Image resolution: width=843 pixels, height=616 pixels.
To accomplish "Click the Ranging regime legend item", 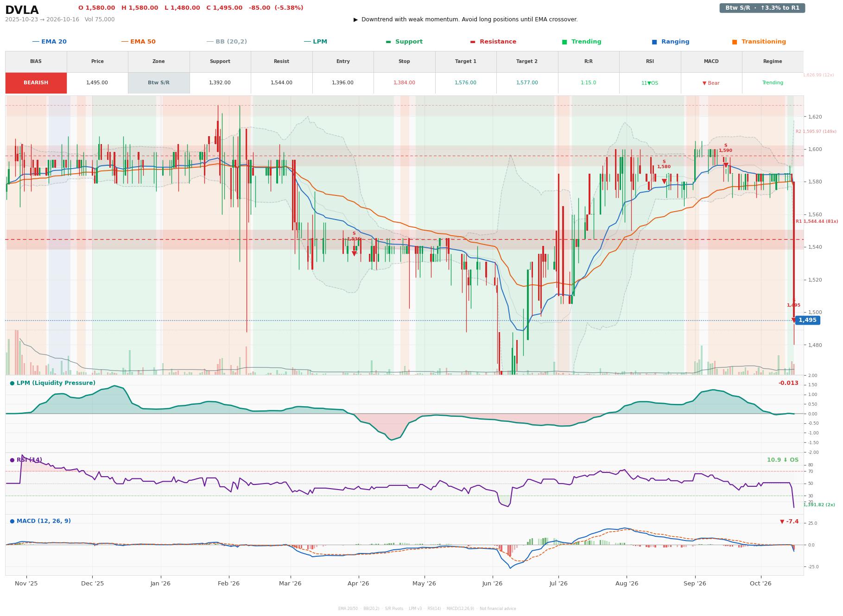I will (671, 42).
